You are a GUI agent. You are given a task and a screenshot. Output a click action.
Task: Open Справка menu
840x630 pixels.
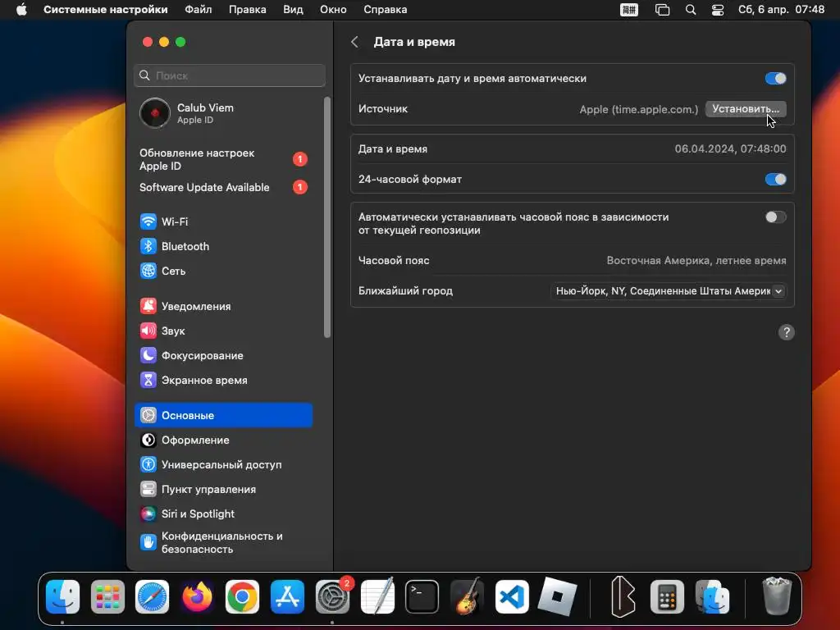coord(386,10)
